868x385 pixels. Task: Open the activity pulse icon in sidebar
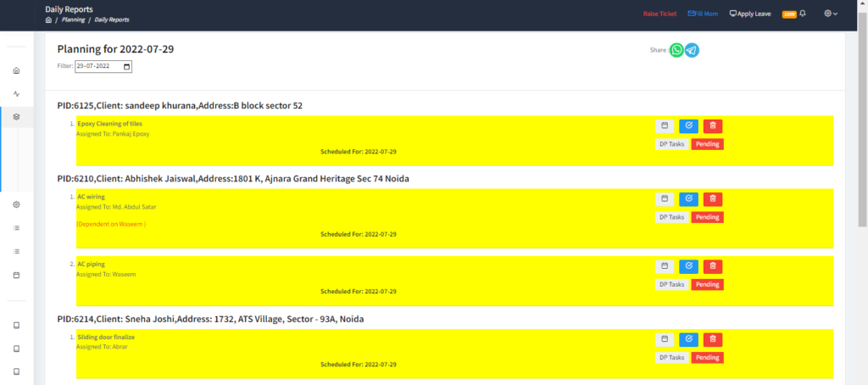[x=16, y=93]
